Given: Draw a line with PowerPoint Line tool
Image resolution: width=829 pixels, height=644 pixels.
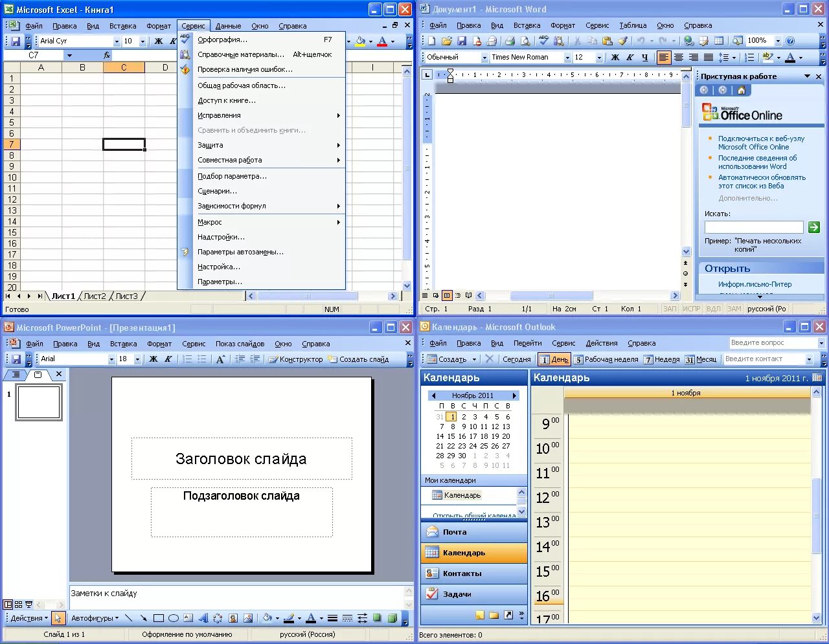Looking at the screenshot, I should [x=129, y=618].
